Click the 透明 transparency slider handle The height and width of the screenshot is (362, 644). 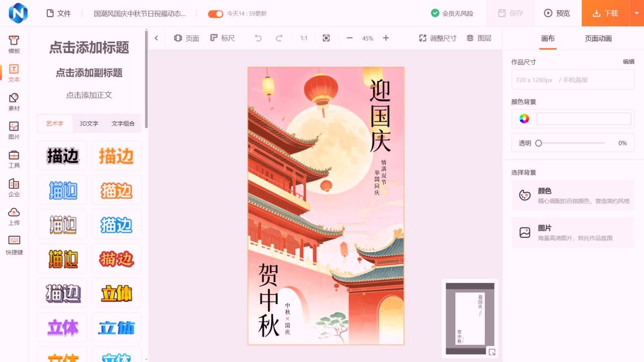click(x=538, y=143)
